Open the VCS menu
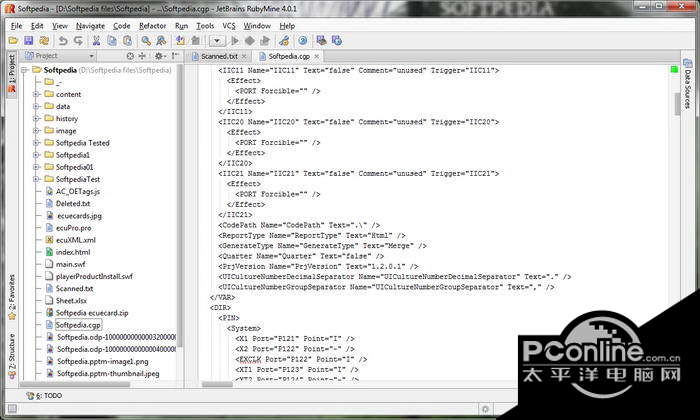 tap(229, 26)
